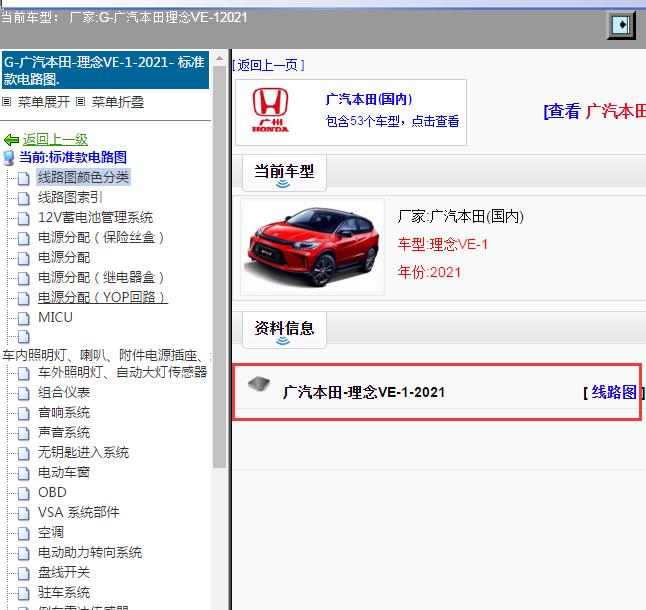Click the page icon beside 无钥匙进入系统

tap(24, 453)
